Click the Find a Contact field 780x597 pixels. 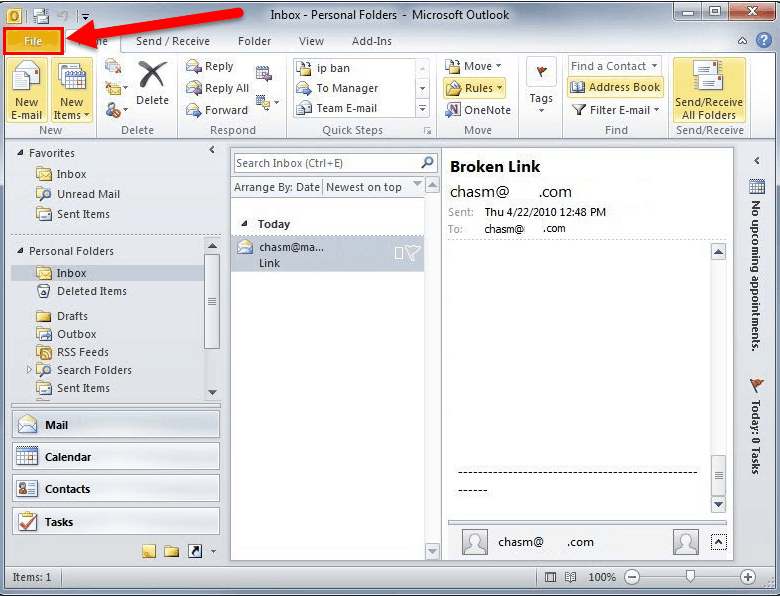[x=614, y=66]
